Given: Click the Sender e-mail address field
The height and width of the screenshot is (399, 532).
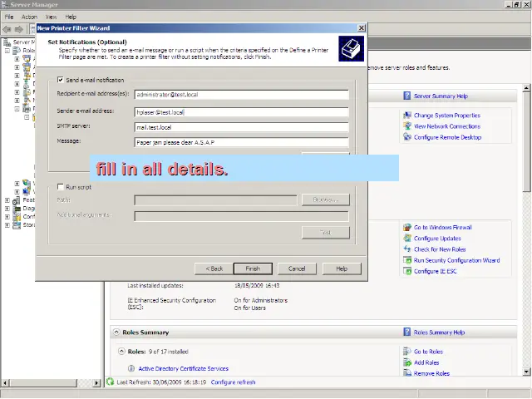Looking at the screenshot, I should pyautogui.click(x=241, y=112).
